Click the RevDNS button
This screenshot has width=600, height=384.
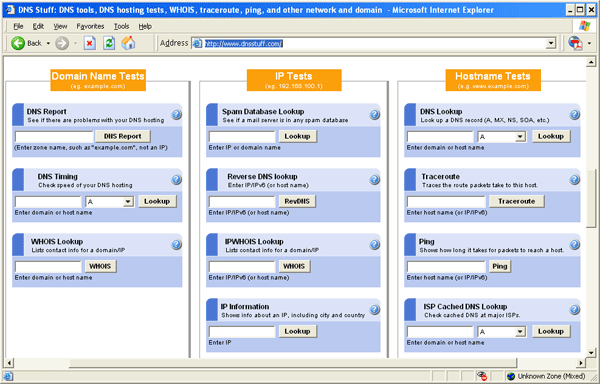tap(297, 201)
